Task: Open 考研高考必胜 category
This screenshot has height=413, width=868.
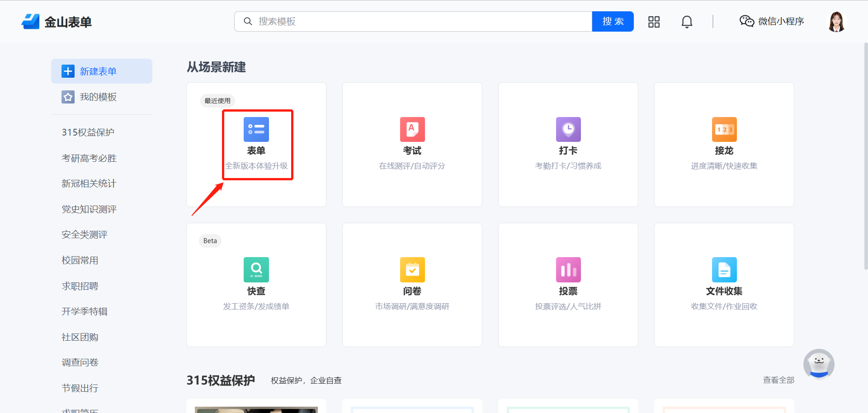Action: click(89, 158)
